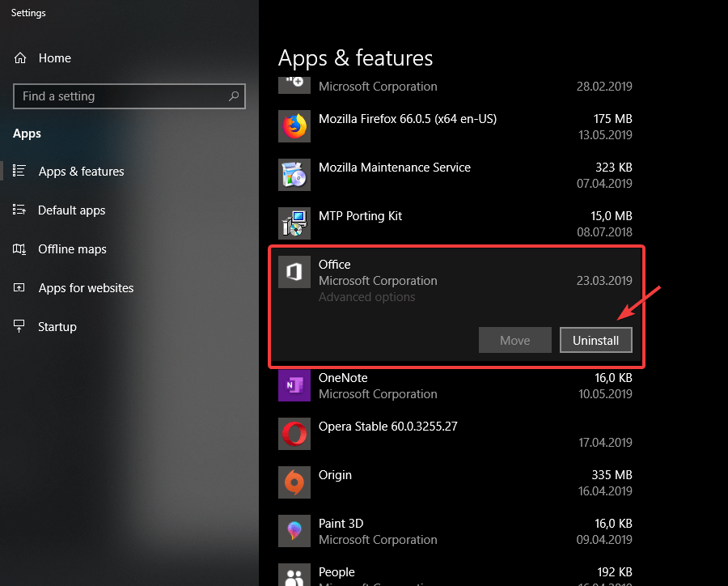The image size is (728, 586).
Task: Select the Paint 3D entry
Action: [455, 531]
